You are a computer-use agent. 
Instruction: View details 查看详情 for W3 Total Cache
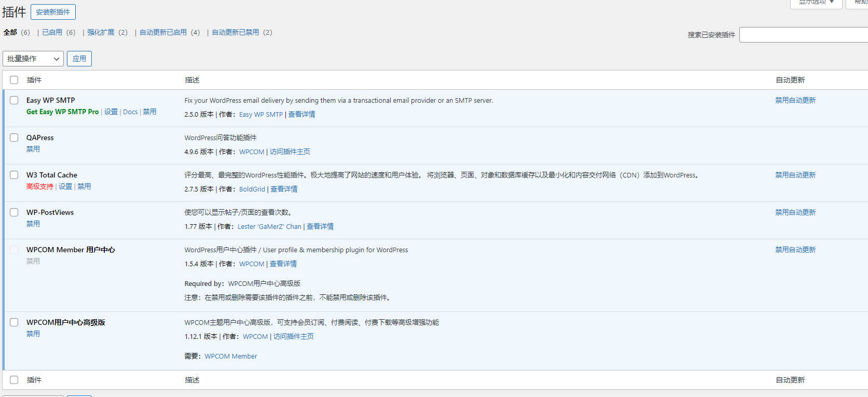pyautogui.click(x=284, y=189)
